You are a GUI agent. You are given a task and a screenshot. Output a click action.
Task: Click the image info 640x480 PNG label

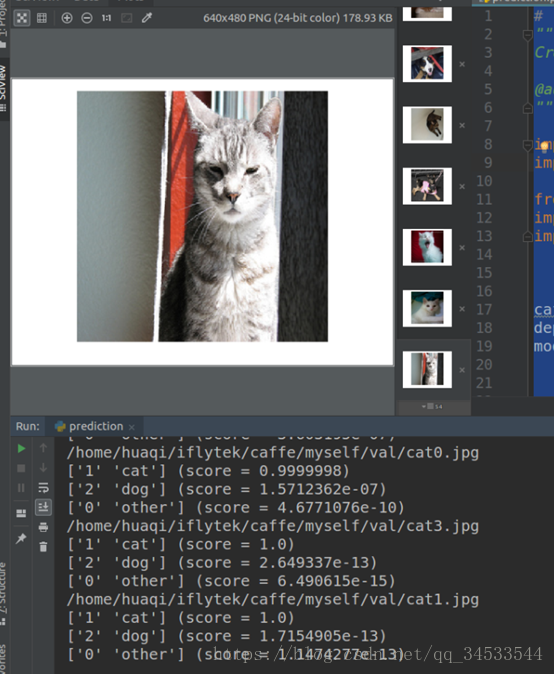tap(297, 18)
